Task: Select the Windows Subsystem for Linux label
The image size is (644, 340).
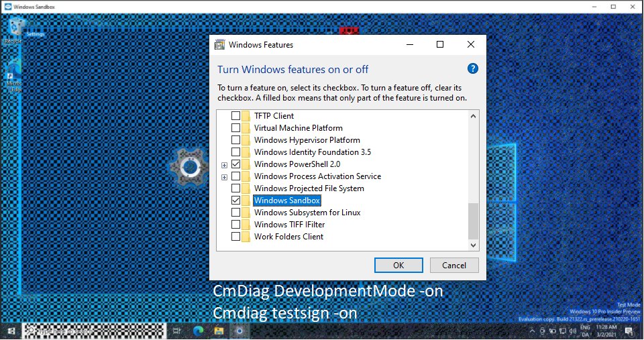Action: pos(307,213)
